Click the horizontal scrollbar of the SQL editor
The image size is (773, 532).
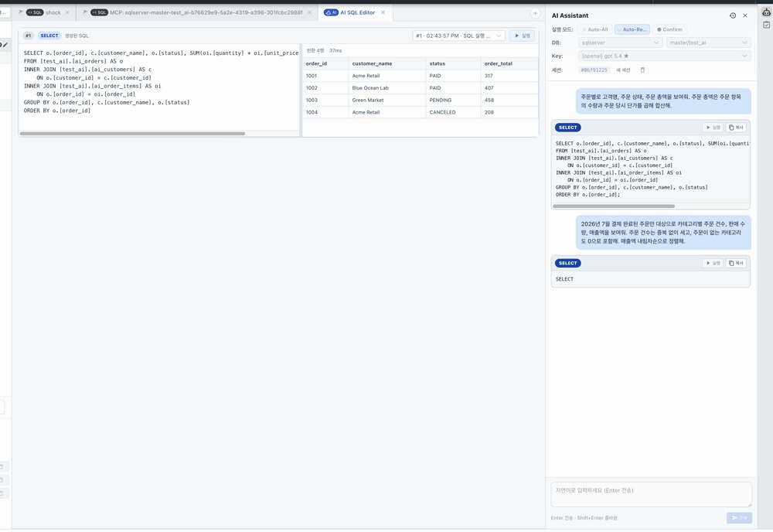point(132,134)
